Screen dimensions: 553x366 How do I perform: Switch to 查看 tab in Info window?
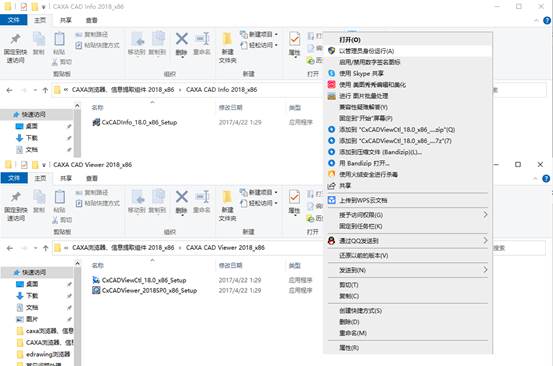92,20
